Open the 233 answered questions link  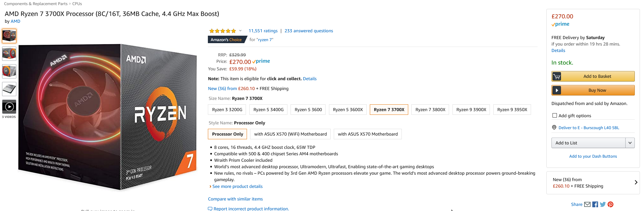click(309, 31)
